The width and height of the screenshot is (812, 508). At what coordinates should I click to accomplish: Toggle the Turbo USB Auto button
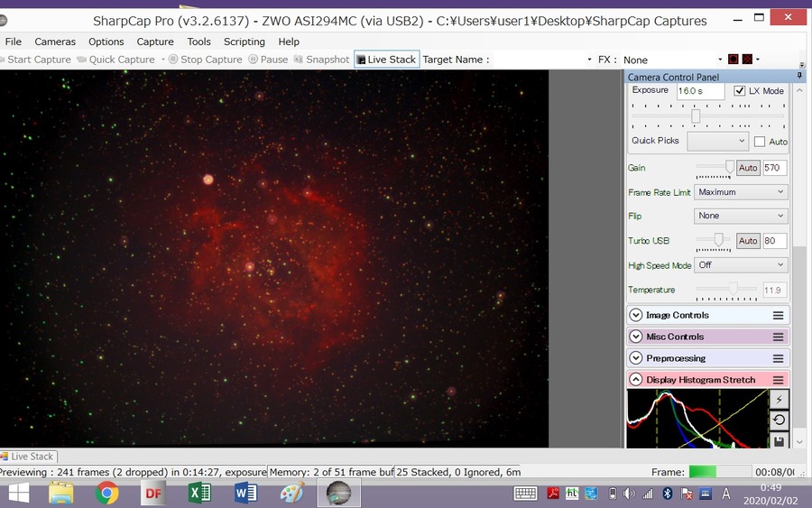(748, 241)
